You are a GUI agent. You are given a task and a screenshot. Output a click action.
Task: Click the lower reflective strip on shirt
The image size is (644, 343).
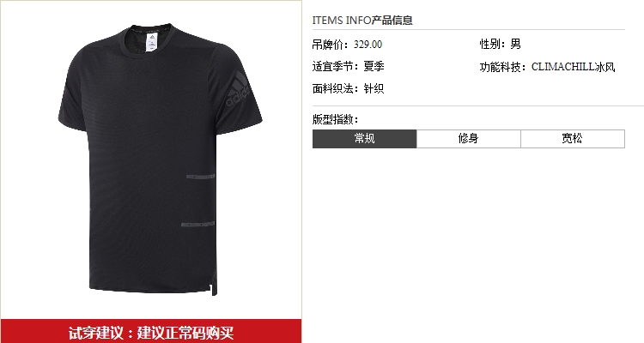[x=197, y=225]
